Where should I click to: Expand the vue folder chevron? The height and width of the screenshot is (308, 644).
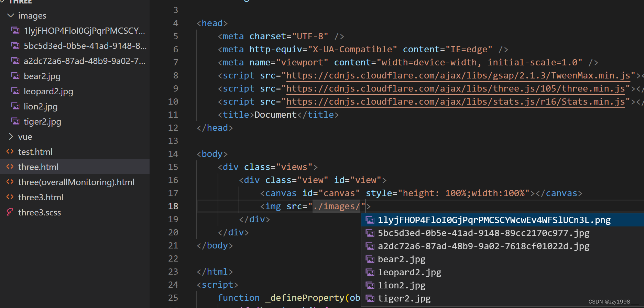(11, 137)
